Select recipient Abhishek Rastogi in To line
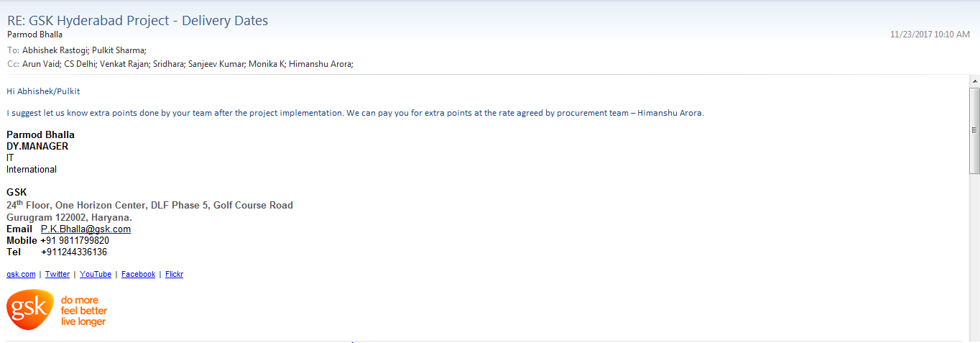This screenshot has width=980, height=343. pyautogui.click(x=54, y=50)
